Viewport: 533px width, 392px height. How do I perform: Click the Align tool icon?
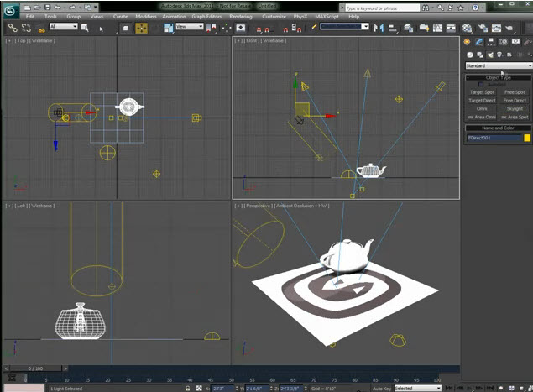pyautogui.click(x=393, y=29)
